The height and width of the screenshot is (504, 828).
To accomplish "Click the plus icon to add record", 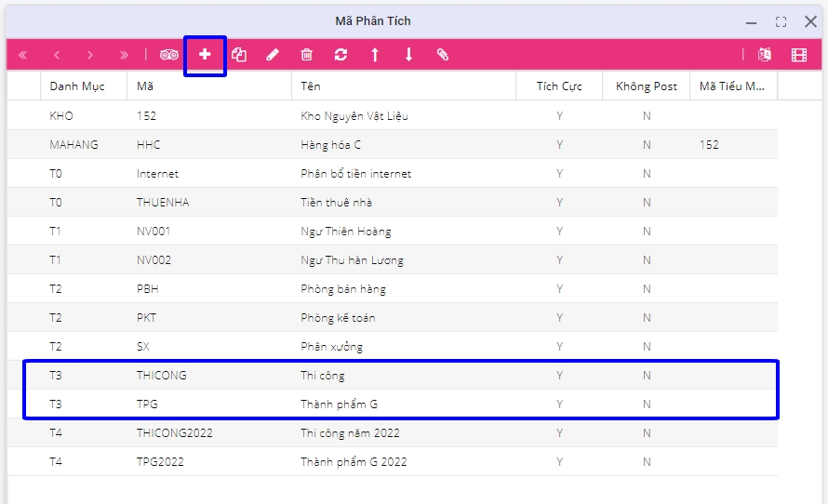I will pyautogui.click(x=205, y=55).
